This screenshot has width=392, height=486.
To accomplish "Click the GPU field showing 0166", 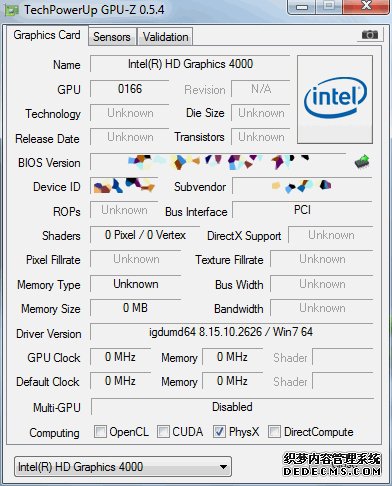I will (x=130, y=89).
